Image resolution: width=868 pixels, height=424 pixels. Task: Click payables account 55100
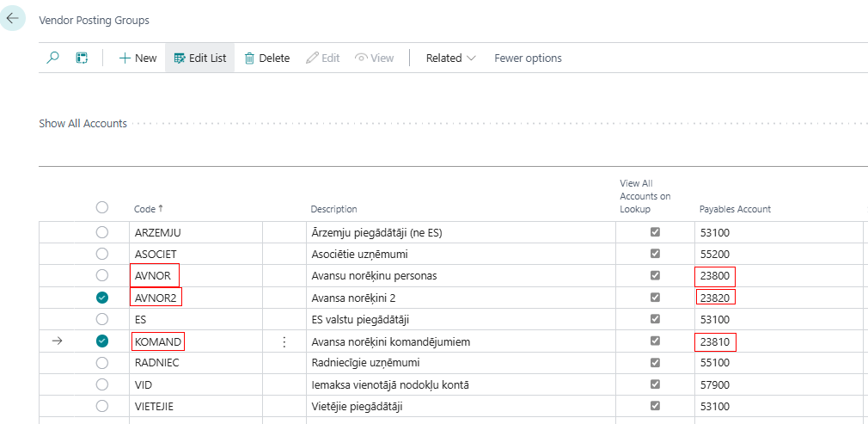tap(715, 363)
